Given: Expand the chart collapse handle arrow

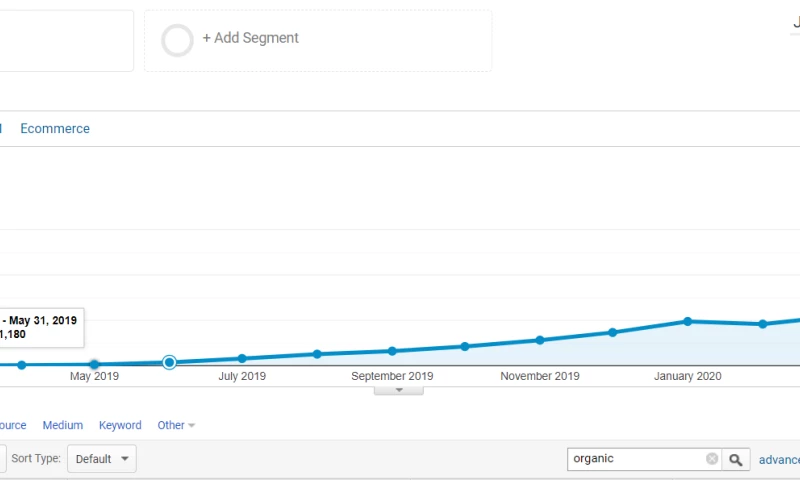Looking at the screenshot, I should [x=398, y=390].
